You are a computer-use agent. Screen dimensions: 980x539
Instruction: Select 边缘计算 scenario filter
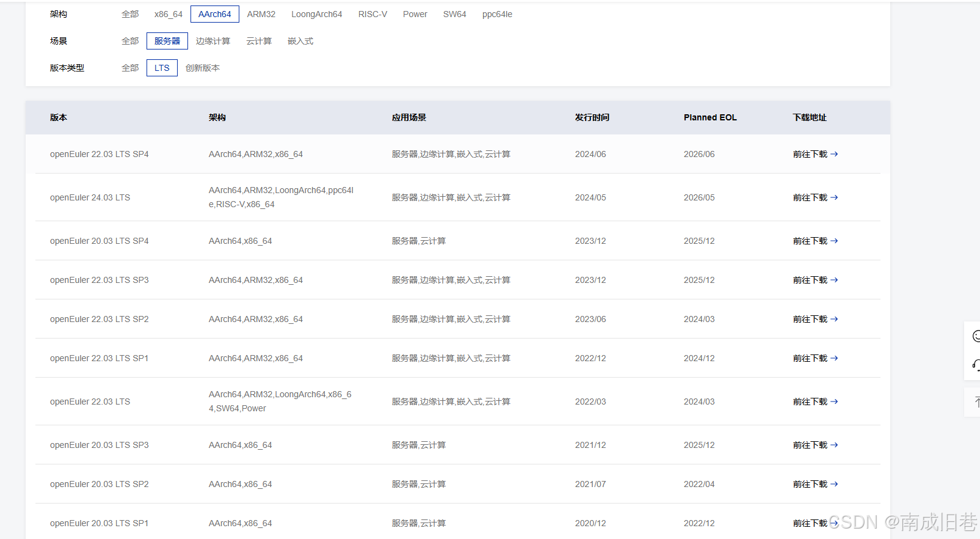[213, 41]
